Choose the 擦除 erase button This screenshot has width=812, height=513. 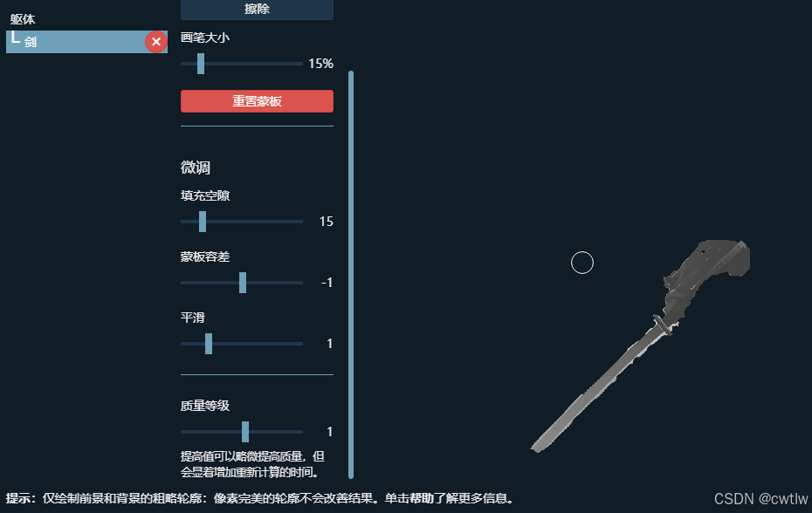click(x=257, y=10)
